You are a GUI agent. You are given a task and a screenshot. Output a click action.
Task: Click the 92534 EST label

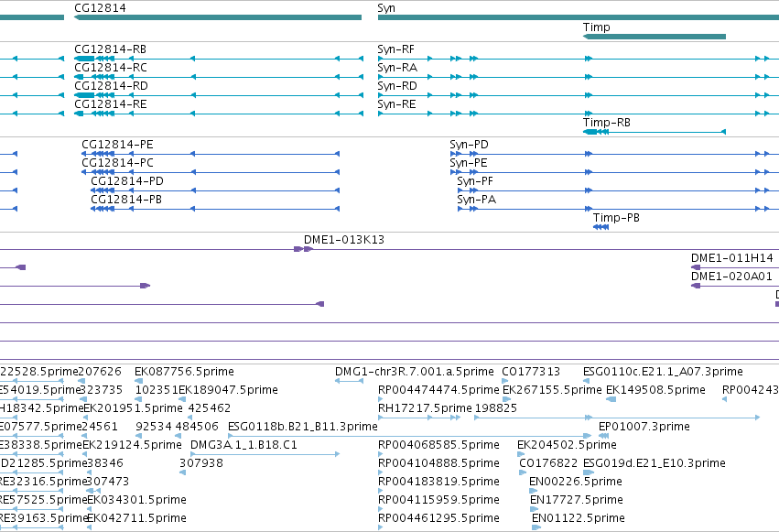(x=154, y=427)
